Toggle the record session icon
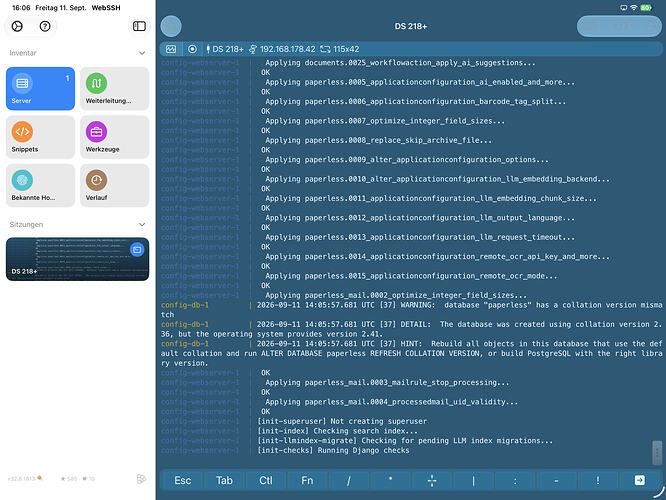Viewport: 666px width, 500px height. [x=192, y=49]
